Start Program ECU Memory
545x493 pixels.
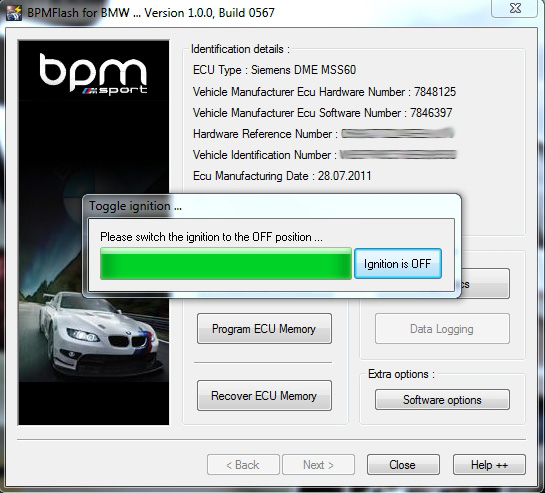pos(264,329)
